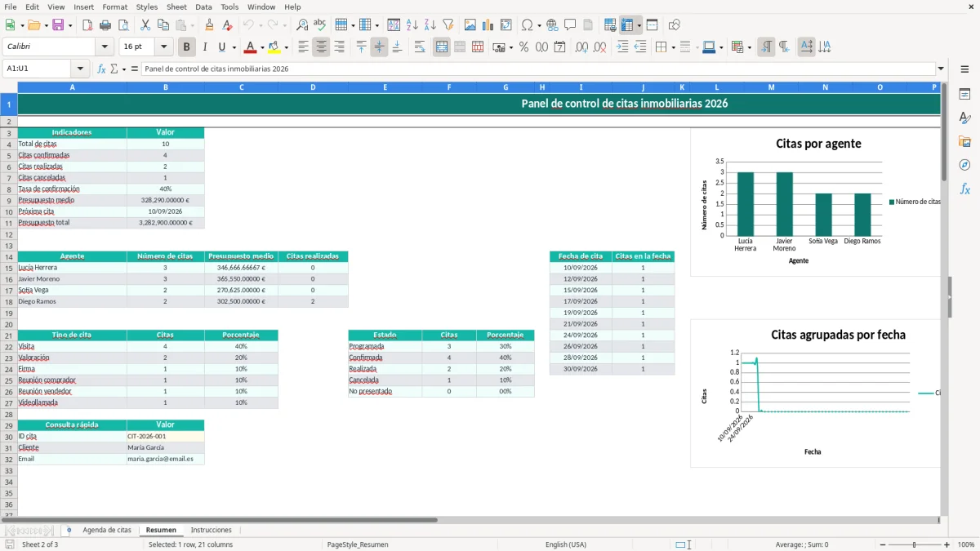The width and height of the screenshot is (980, 551).
Task: Toggle Merge and Center Cells
Action: (x=442, y=47)
